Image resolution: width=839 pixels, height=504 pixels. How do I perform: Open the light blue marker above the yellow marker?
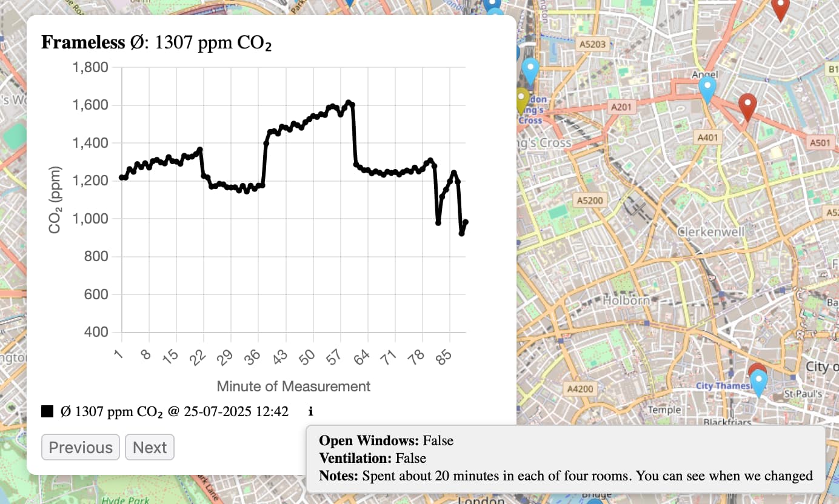coord(530,70)
